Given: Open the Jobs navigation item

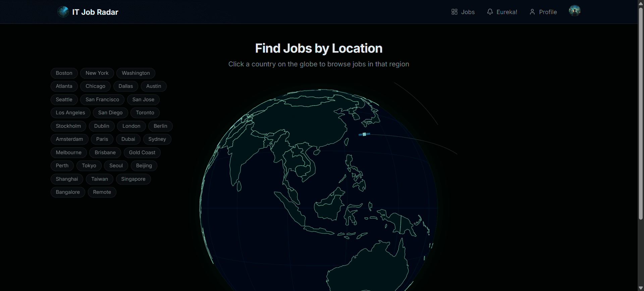Looking at the screenshot, I should tap(468, 12).
